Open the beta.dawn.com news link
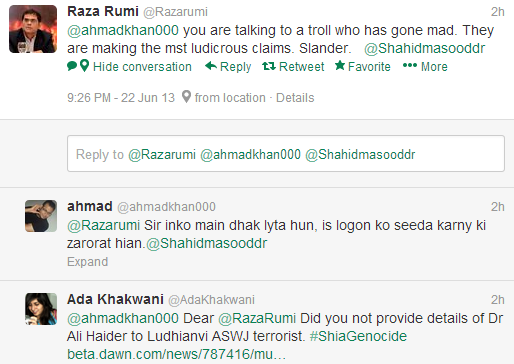514x364 pixels. (x=176, y=354)
